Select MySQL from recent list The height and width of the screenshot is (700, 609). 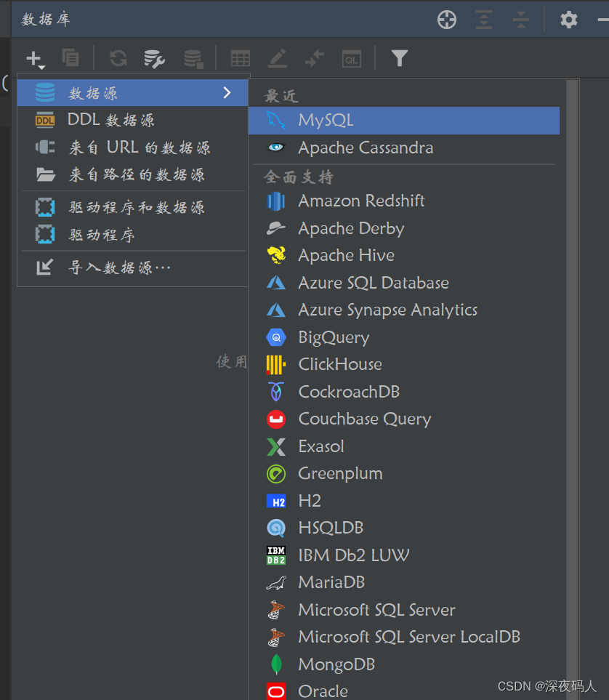(x=403, y=120)
